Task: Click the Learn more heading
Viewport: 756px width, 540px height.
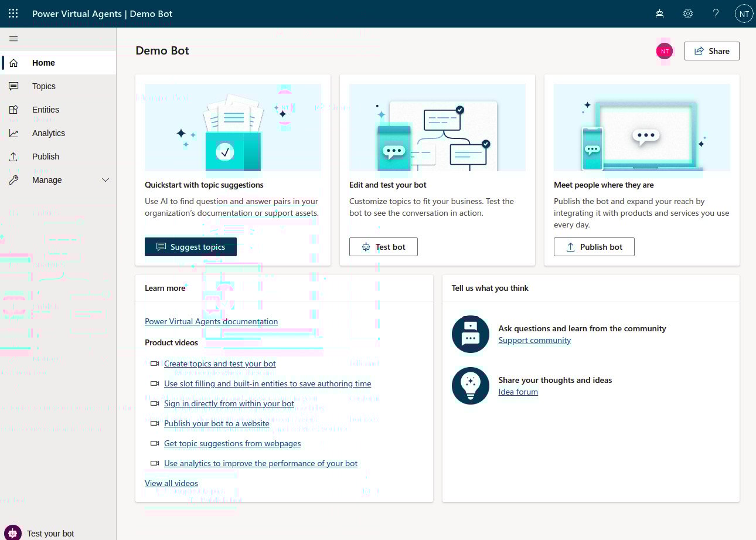Action: tap(165, 288)
